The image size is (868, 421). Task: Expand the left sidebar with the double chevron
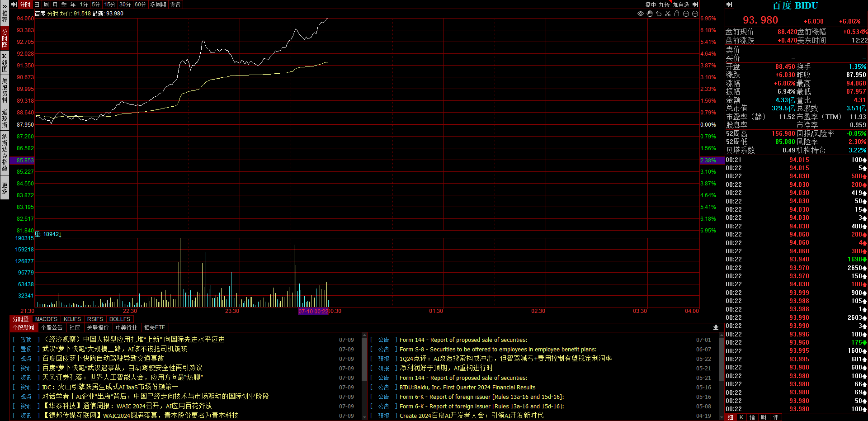click(5, 6)
